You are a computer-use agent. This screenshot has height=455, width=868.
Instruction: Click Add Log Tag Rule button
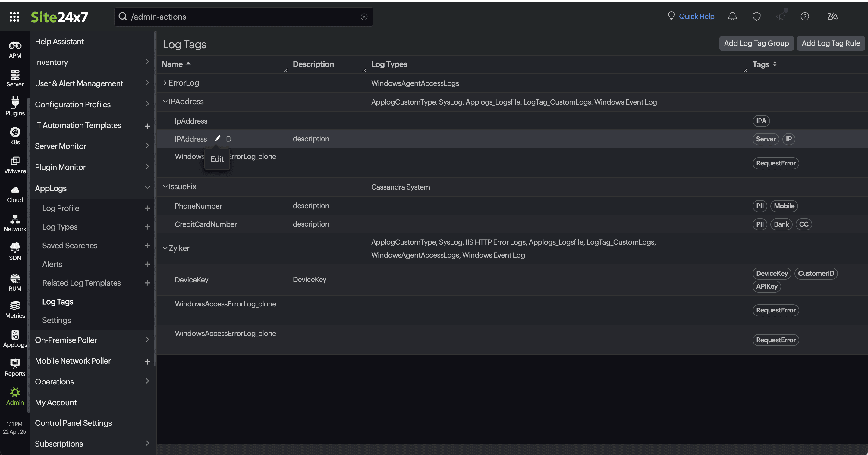[x=830, y=43]
